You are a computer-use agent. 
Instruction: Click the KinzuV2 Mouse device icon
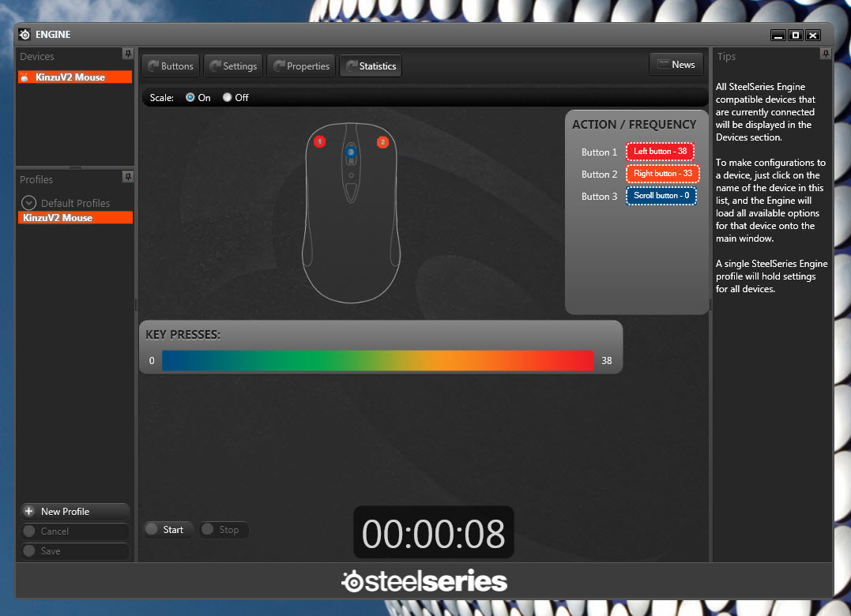(24, 77)
